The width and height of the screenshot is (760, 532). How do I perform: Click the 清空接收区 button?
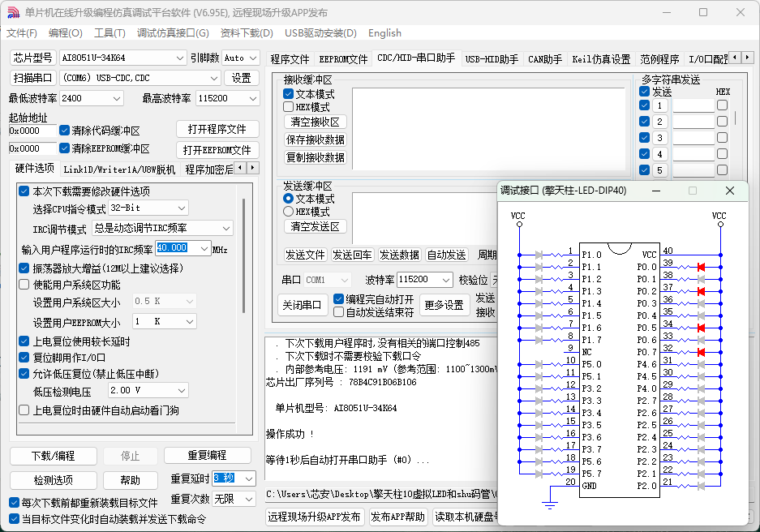click(x=315, y=122)
